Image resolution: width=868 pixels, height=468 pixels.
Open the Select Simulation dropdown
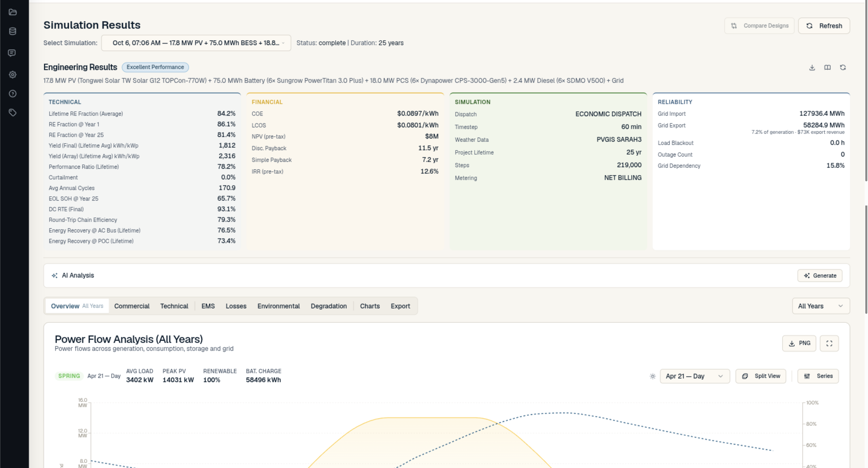pos(196,43)
